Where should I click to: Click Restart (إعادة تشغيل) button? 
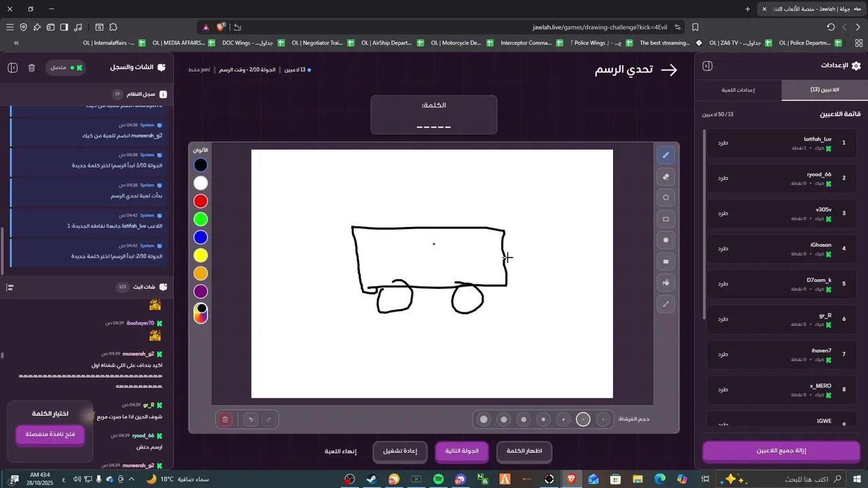pyautogui.click(x=400, y=451)
